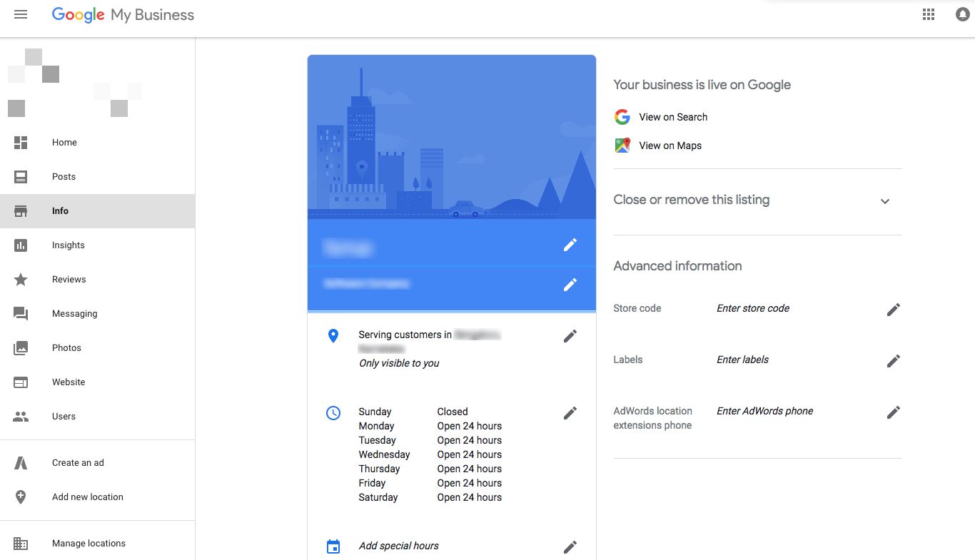Open the Website section

coord(97,382)
